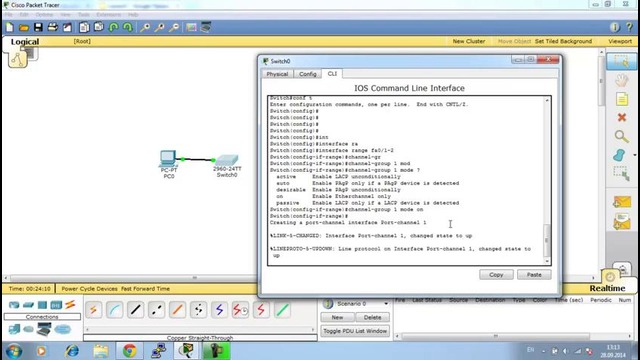Open the Custom Devices Dialog icon
The height and width of the screenshot is (360, 640).
point(206,27)
